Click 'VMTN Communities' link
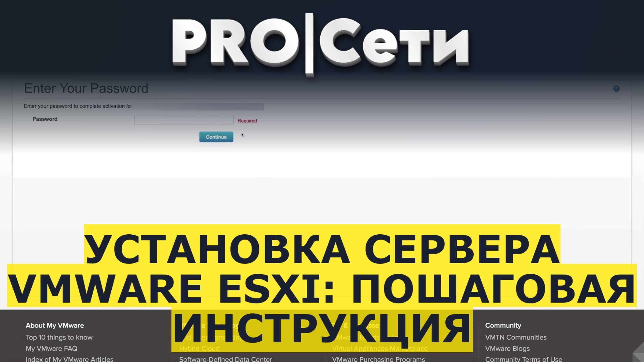This screenshot has height=362, width=644. point(516,337)
